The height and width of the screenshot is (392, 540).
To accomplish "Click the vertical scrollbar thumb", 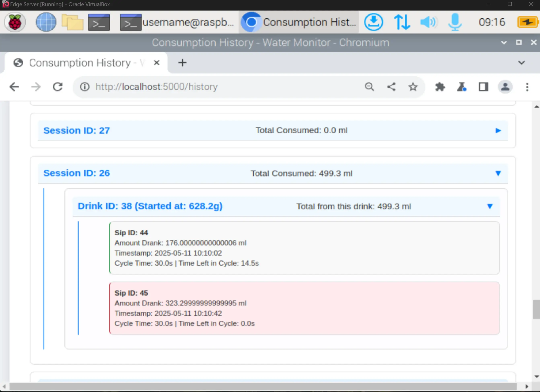I will coord(536,309).
